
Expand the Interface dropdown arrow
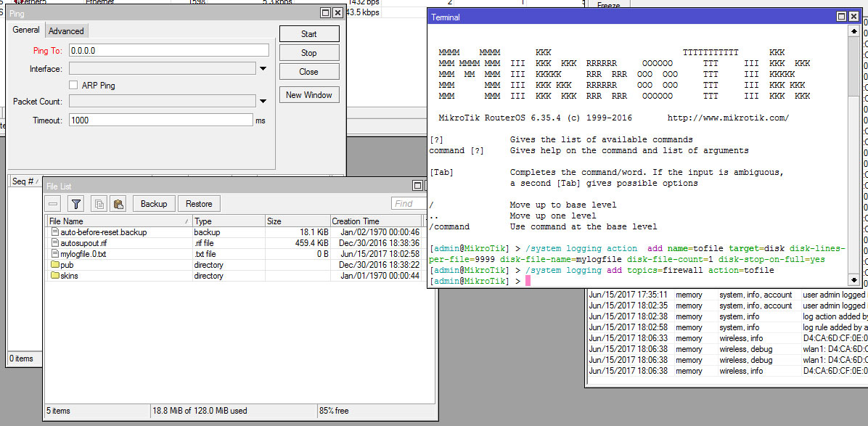click(263, 69)
